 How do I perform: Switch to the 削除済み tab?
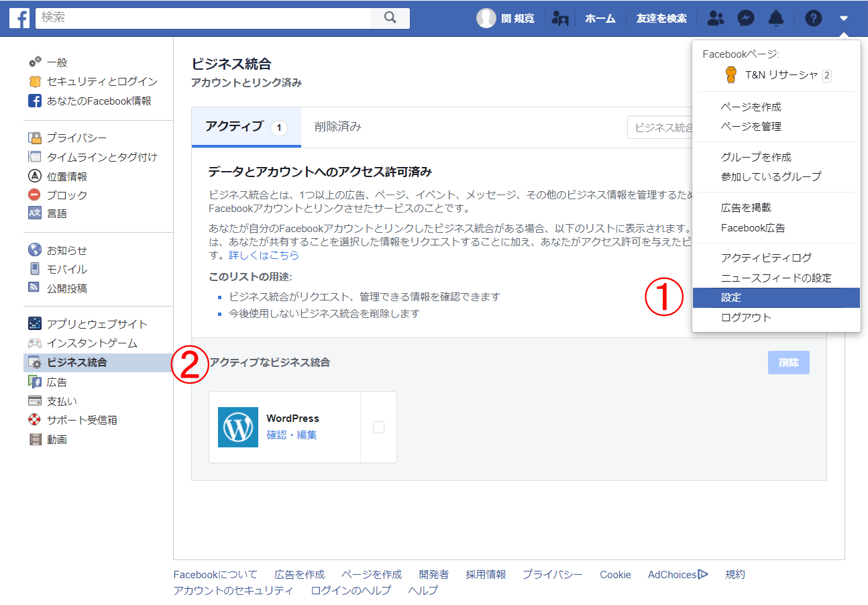[x=338, y=127]
